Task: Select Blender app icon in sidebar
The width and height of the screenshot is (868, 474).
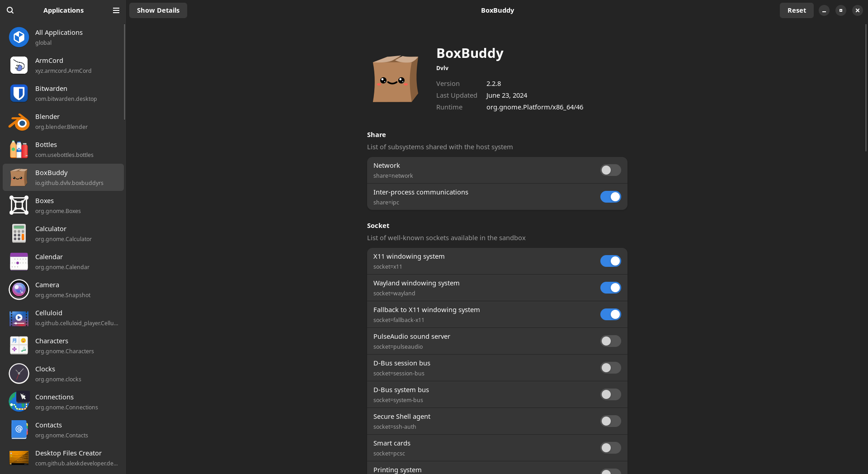Action: pyautogui.click(x=19, y=121)
